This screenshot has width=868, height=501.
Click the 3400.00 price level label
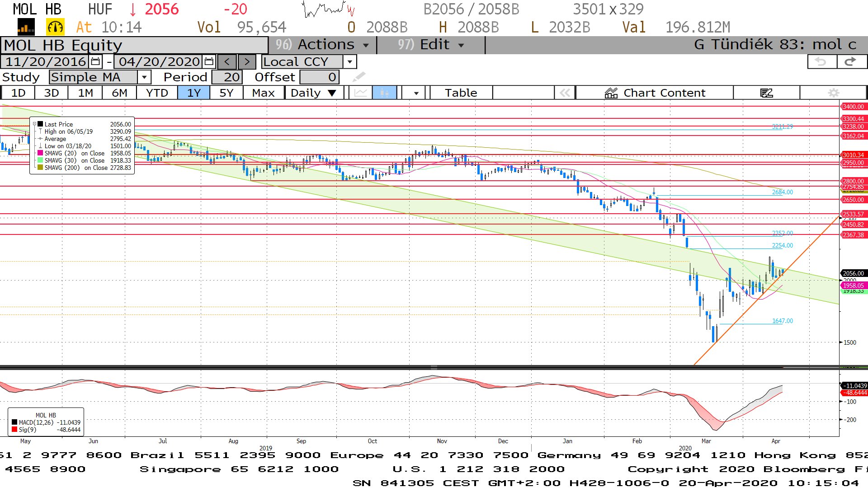pos(853,107)
